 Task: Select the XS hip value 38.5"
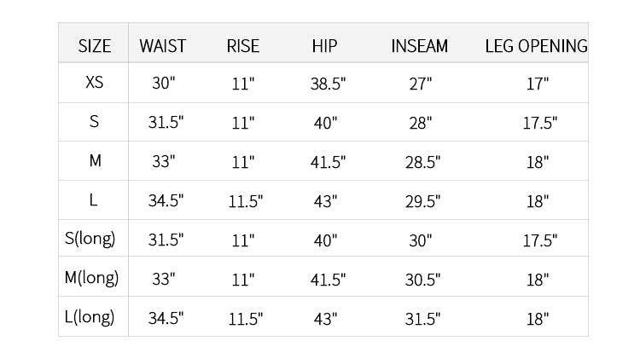point(329,84)
